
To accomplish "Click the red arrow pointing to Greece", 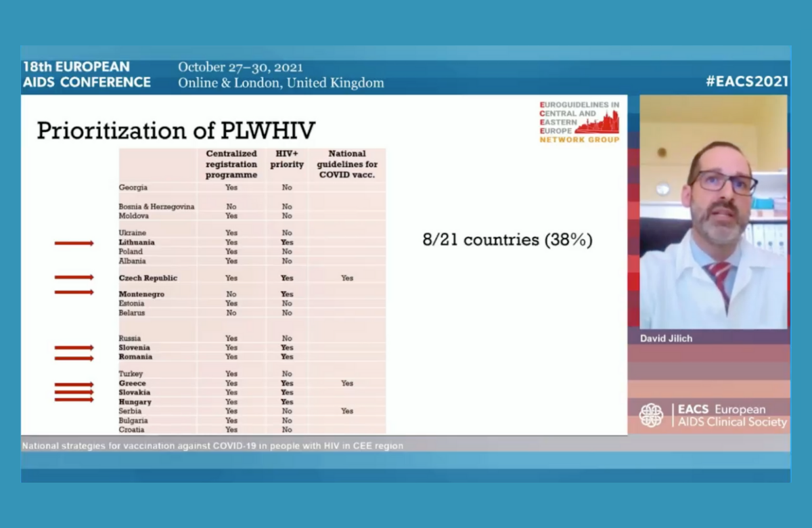I will pyautogui.click(x=74, y=384).
